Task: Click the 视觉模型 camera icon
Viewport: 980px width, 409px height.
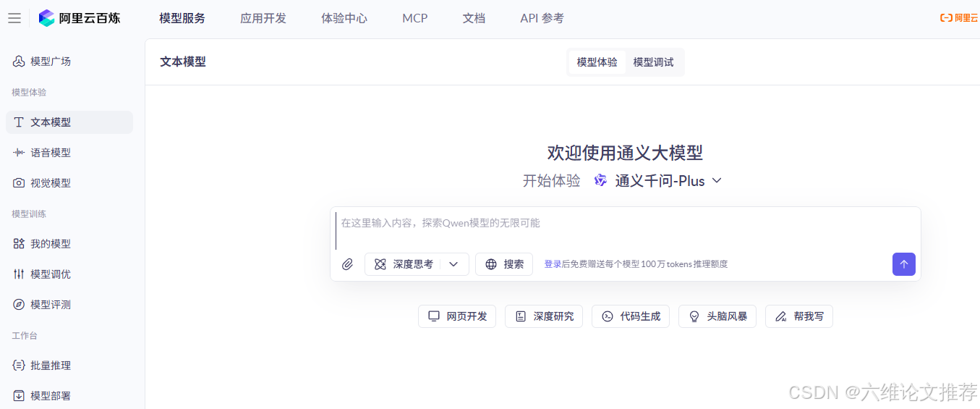Action: [19, 183]
